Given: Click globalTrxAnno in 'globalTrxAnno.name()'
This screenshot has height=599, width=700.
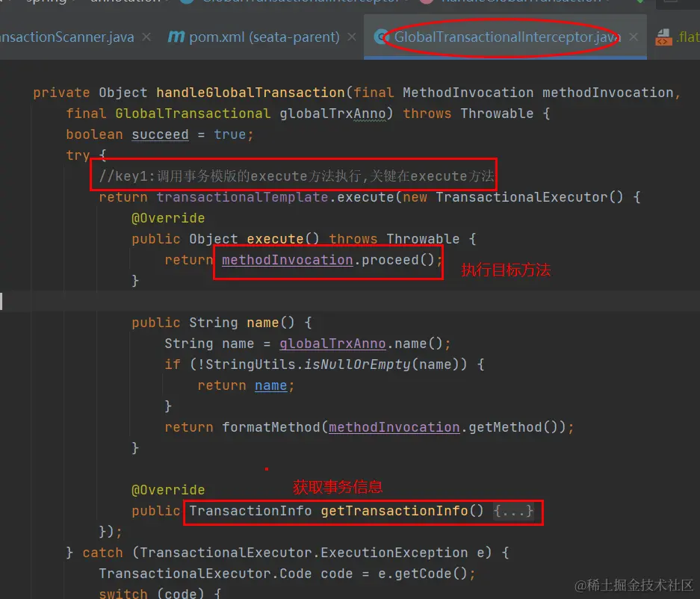Looking at the screenshot, I should (332, 344).
